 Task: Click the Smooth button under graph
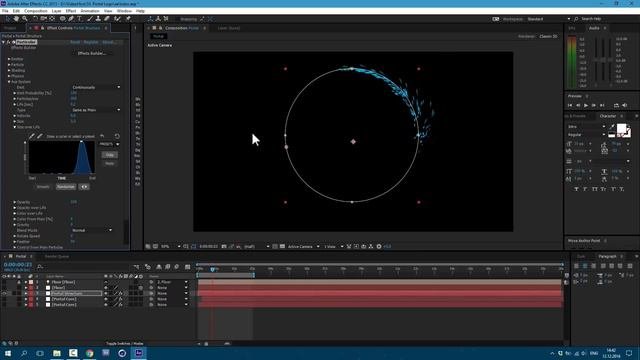pyautogui.click(x=43, y=187)
